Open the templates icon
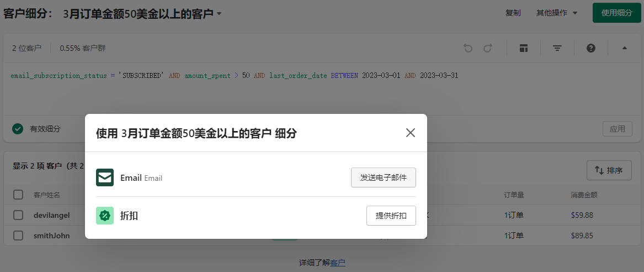The width and height of the screenshot is (644, 272). click(523, 48)
